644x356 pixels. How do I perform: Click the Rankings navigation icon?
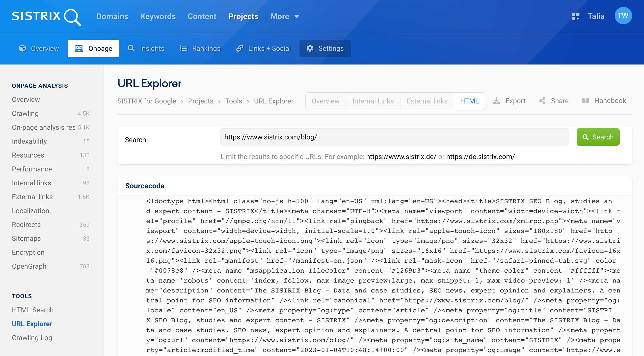pyautogui.click(x=183, y=48)
